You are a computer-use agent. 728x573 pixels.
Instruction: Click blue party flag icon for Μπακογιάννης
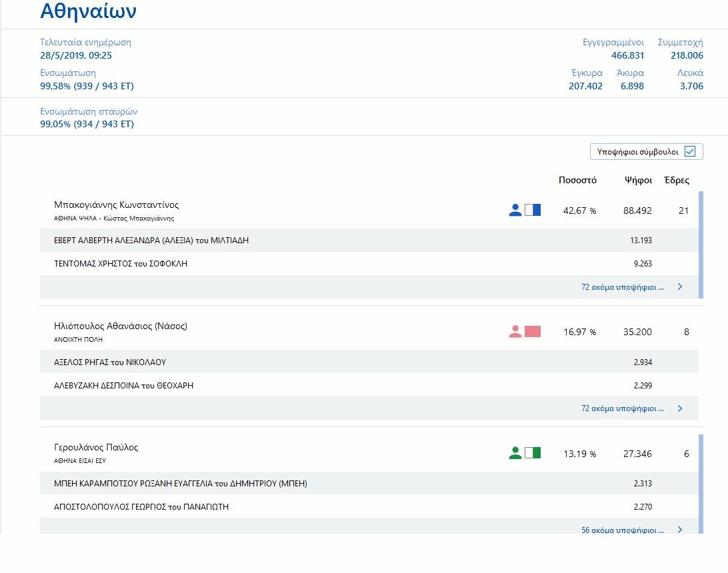click(533, 211)
